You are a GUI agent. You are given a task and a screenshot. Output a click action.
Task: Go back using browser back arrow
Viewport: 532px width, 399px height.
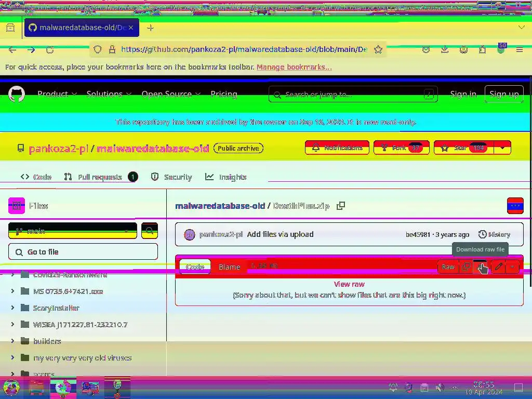(12, 50)
